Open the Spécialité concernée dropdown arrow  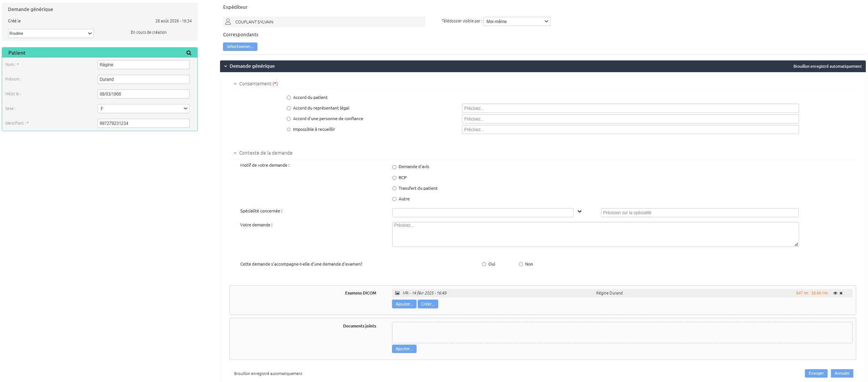coord(579,211)
